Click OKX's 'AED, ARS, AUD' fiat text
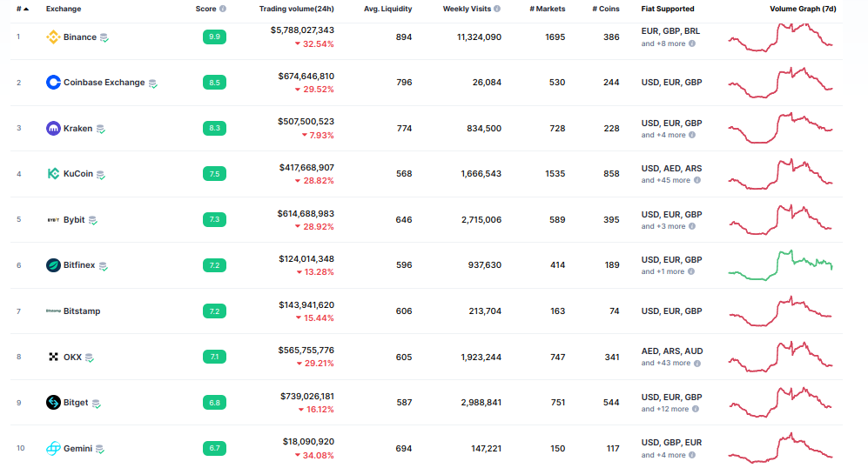Screen dimensions: 868x468 (x=672, y=351)
